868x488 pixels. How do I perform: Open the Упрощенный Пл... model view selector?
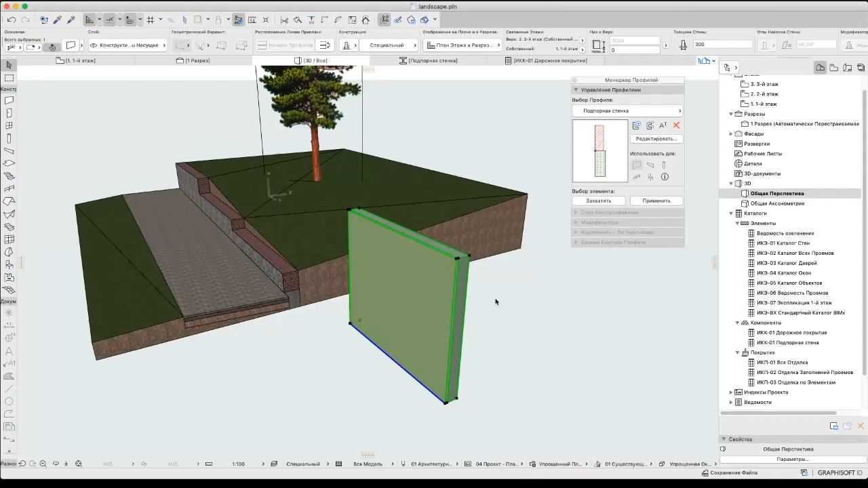tap(560, 464)
